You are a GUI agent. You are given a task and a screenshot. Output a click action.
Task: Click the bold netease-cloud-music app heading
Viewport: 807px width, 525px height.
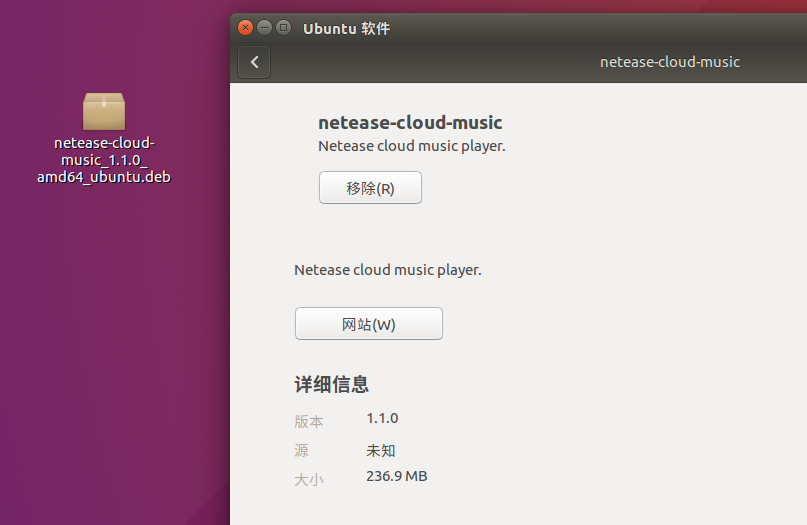pos(410,122)
